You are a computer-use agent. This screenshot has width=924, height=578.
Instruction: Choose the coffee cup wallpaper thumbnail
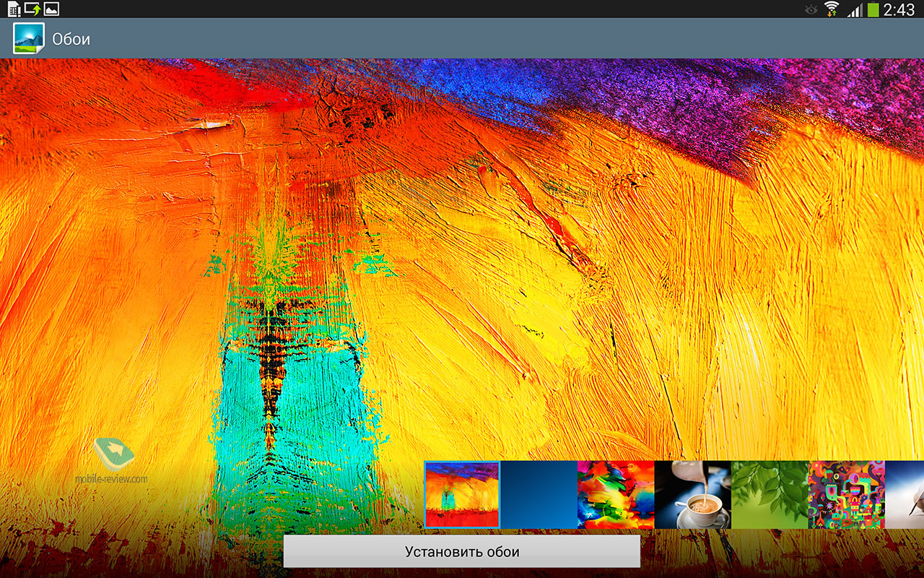pyautogui.click(x=693, y=495)
